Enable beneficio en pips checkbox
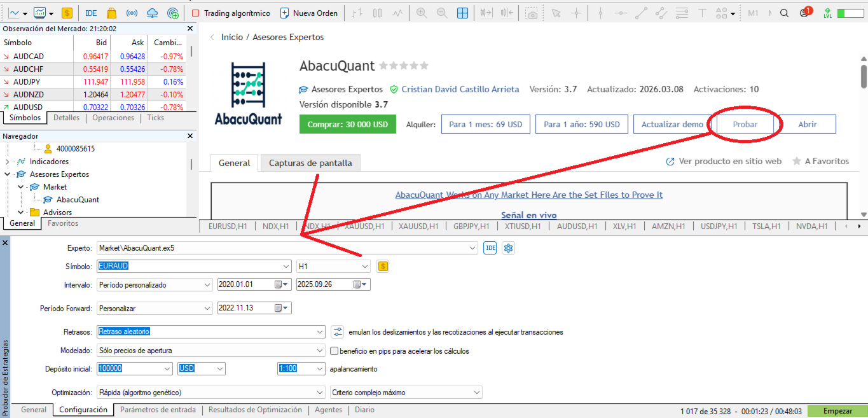 [x=334, y=351]
